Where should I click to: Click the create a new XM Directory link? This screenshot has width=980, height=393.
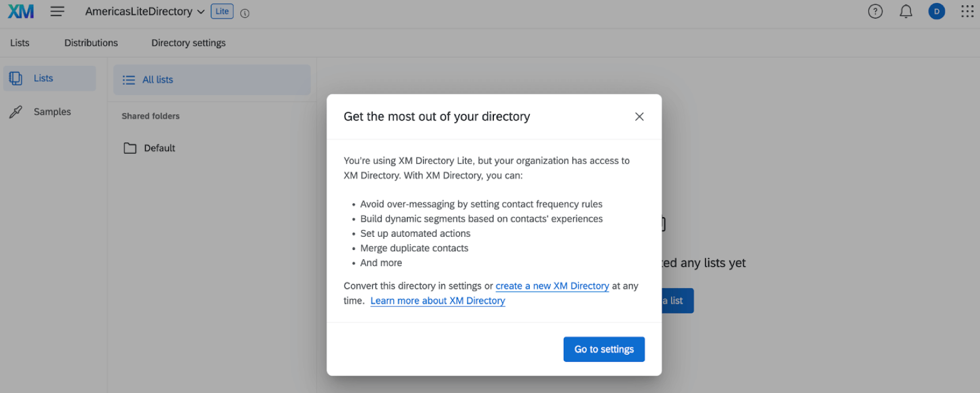[552, 286]
